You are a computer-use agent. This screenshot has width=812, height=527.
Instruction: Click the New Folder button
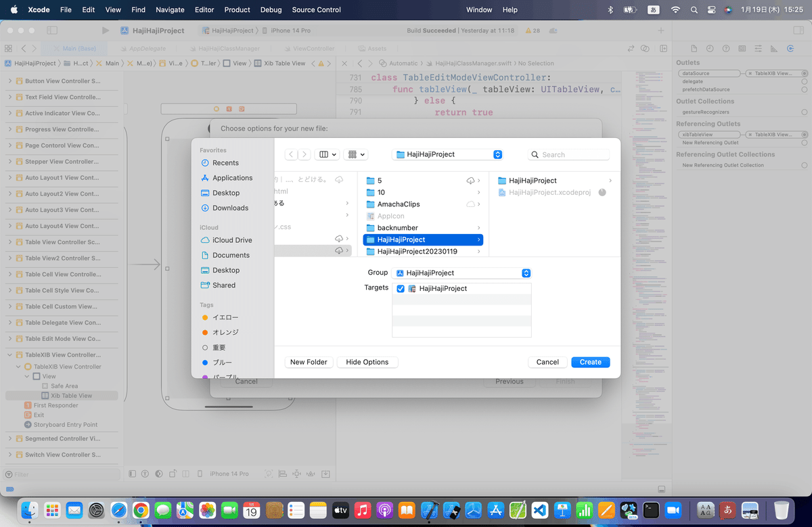point(309,362)
